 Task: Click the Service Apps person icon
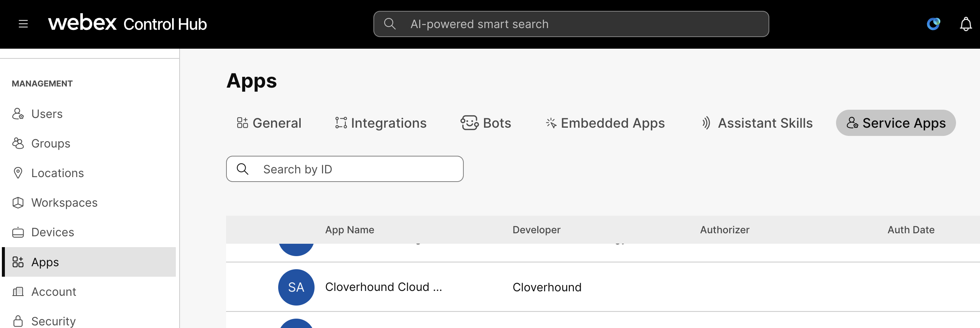click(852, 123)
